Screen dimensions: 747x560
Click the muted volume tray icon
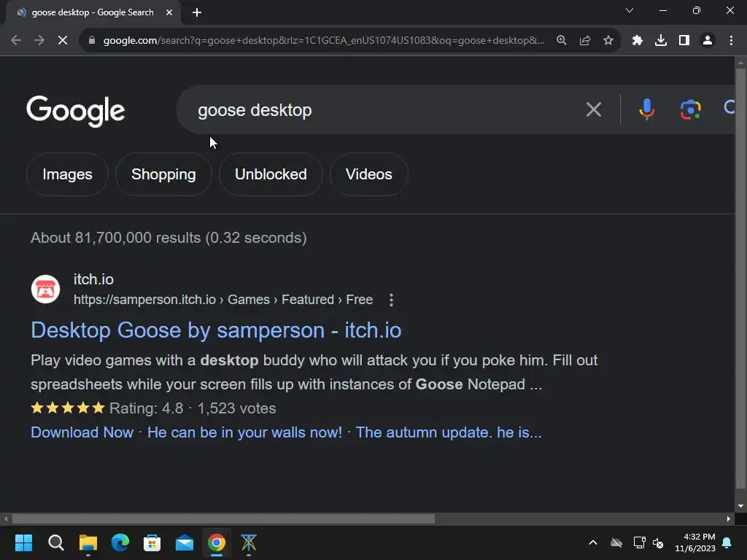[658, 542]
